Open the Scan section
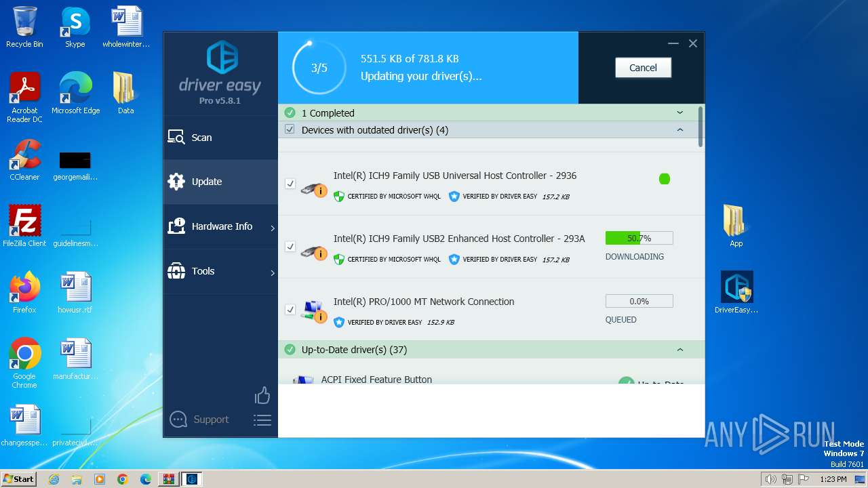This screenshot has width=868, height=488. pyautogui.click(x=220, y=138)
